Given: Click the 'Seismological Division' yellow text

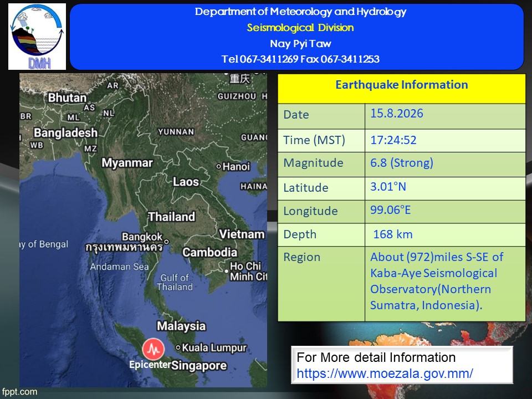Looking at the screenshot, I should tap(300, 28).
